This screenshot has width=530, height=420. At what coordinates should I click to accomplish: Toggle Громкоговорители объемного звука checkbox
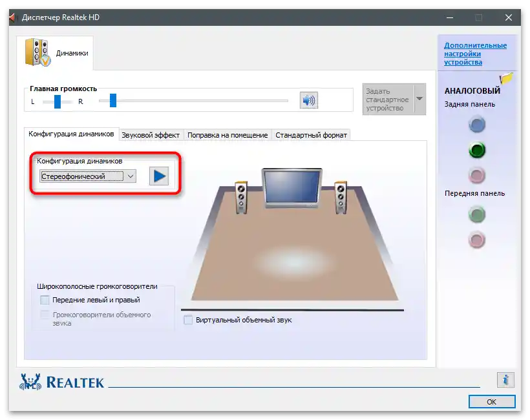45,315
